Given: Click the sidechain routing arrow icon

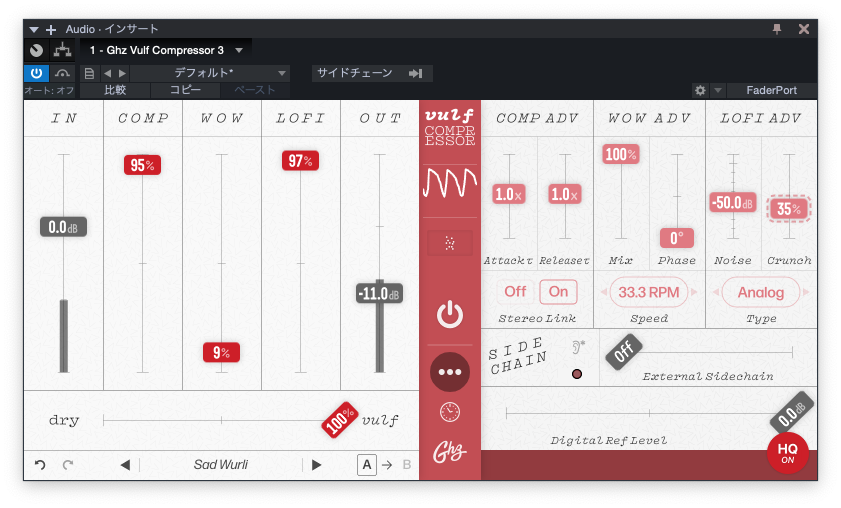Looking at the screenshot, I should pos(416,73).
